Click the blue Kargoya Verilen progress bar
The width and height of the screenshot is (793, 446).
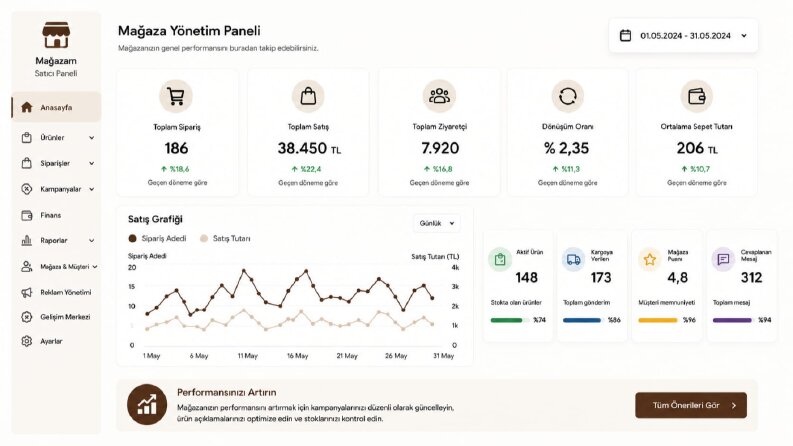(x=583, y=320)
